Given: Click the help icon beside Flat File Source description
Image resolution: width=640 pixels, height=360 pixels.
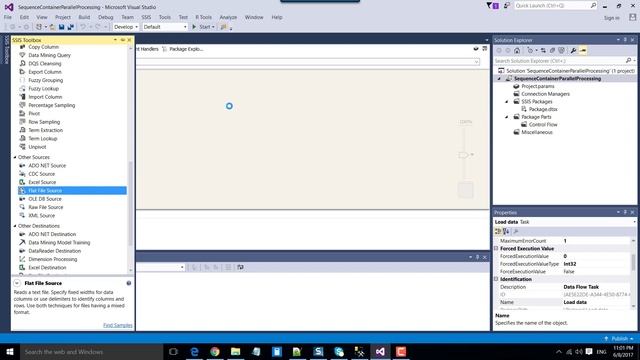Looking at the screenshot, I should pos(129,283).
